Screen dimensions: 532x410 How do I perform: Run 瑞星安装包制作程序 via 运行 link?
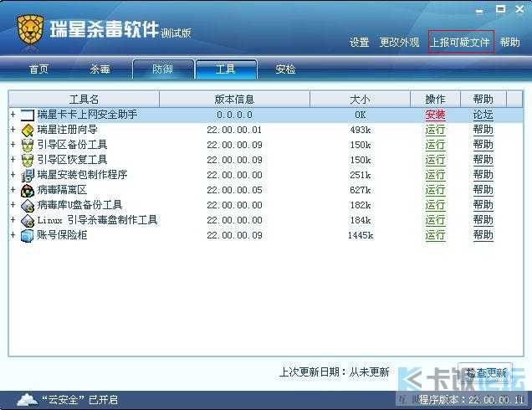pyautogui.click(x=435, y=175)
